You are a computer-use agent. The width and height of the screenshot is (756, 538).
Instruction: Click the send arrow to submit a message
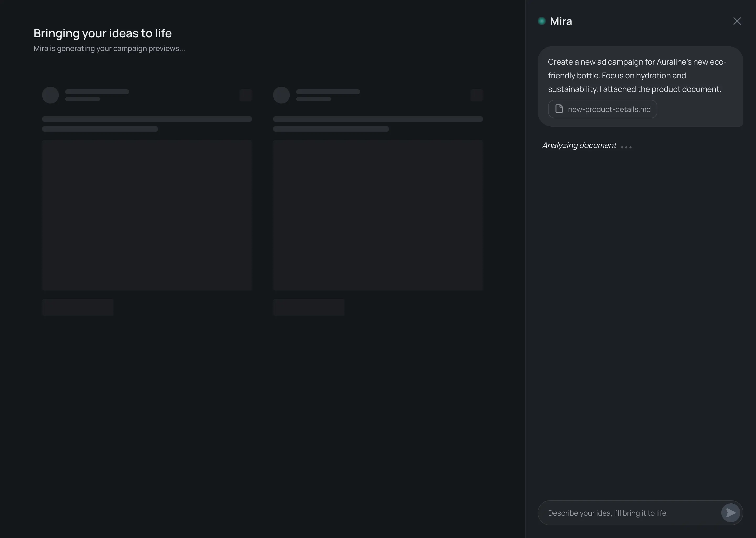[x=731, y=513]
